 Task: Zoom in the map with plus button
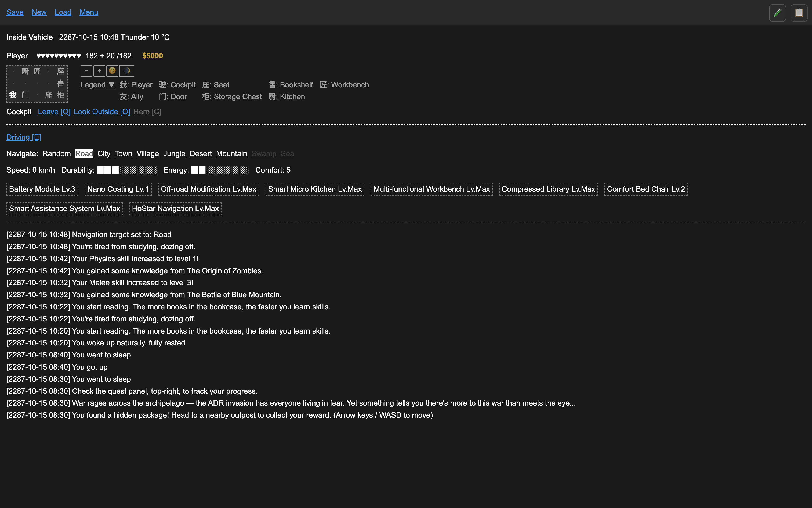tap(99, 71)
